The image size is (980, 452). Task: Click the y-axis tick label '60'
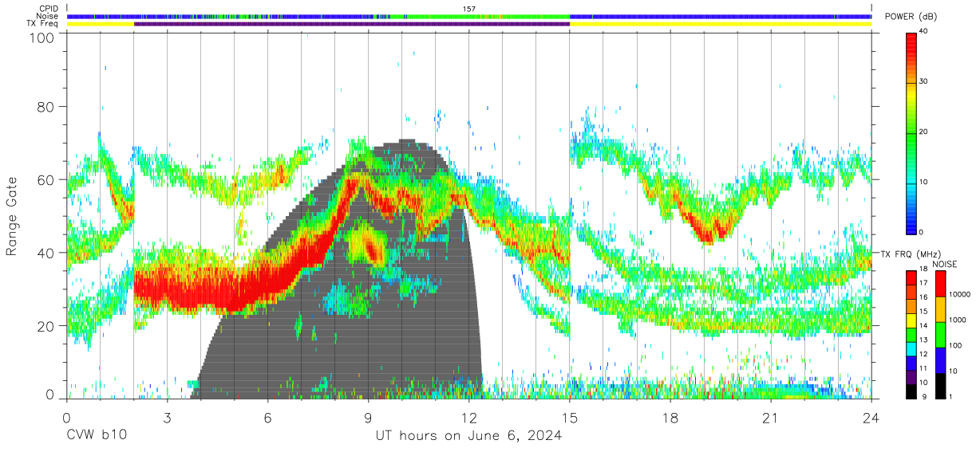click(45, 179)
